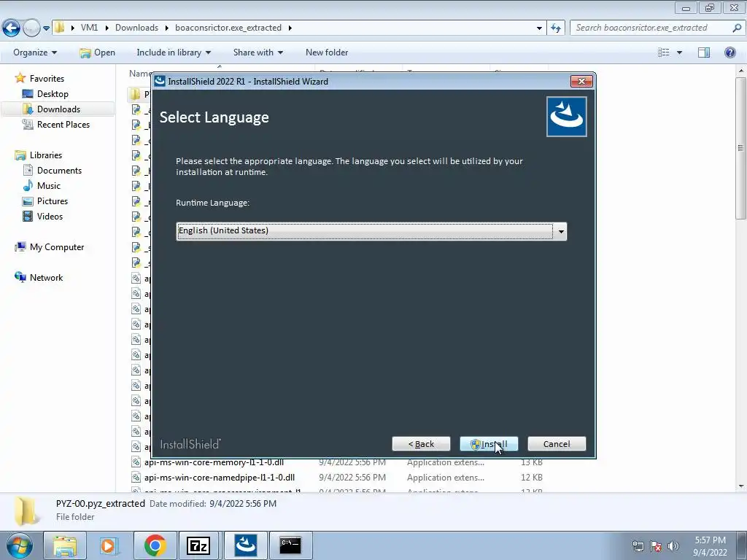Open the Organize menu
The image size is (747, 560).
tap(35, 52)
